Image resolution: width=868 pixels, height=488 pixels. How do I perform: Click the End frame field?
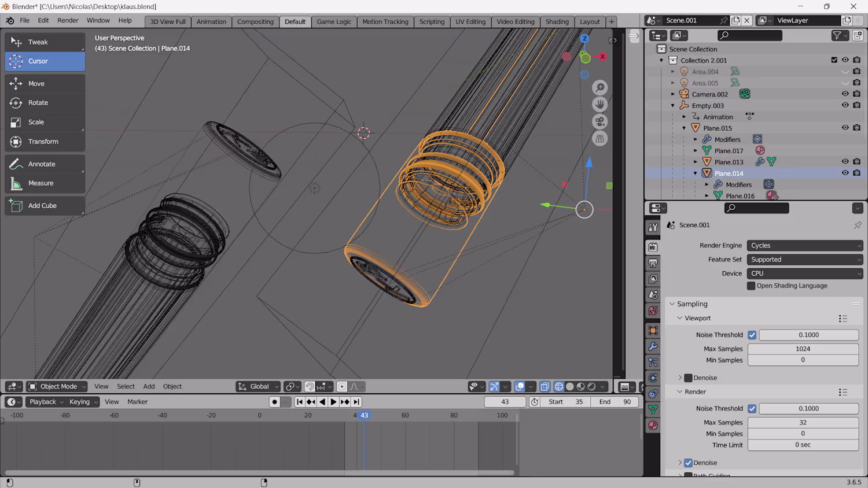[615, 402]
